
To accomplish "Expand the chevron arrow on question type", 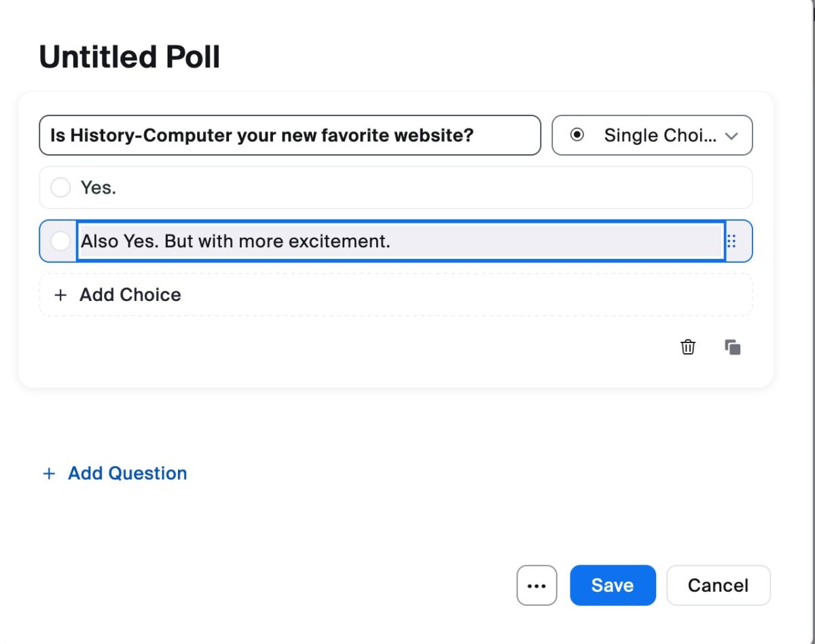I will coord(731,136).
